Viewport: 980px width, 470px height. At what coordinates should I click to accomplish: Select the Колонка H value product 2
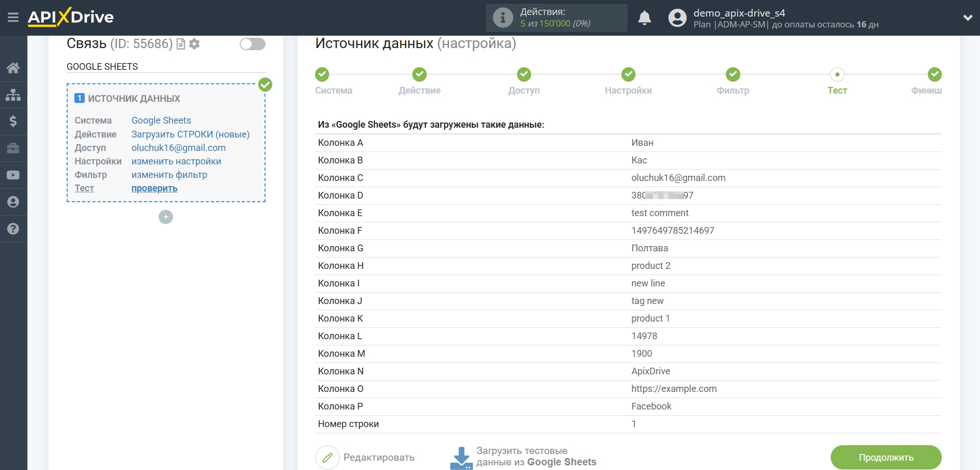click(651, 266)
